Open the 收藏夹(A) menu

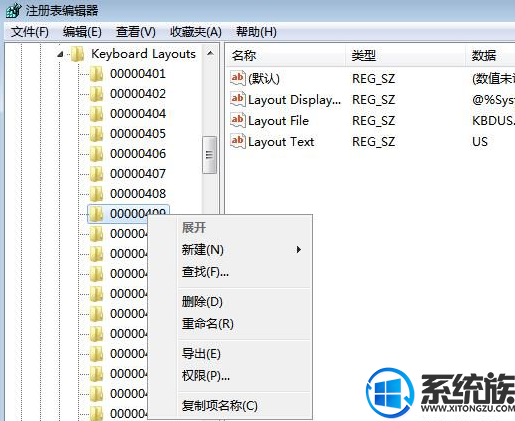[x=196, y=32]
